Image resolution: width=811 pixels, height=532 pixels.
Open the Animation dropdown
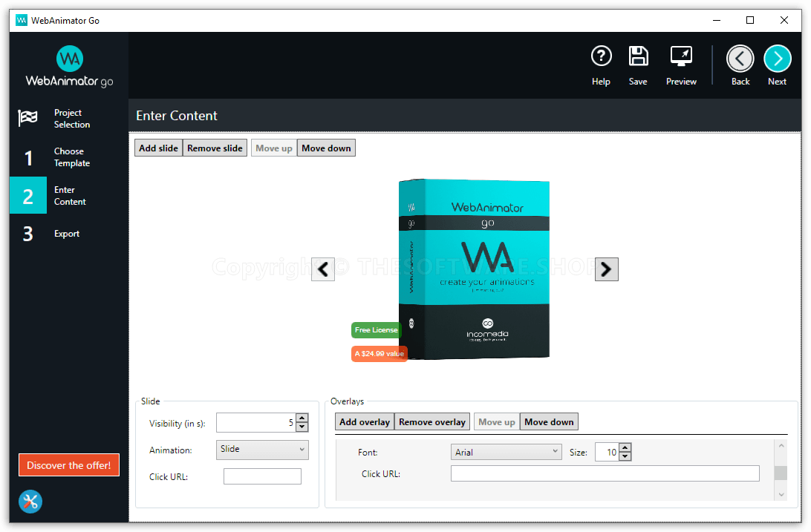pos(262,450)
